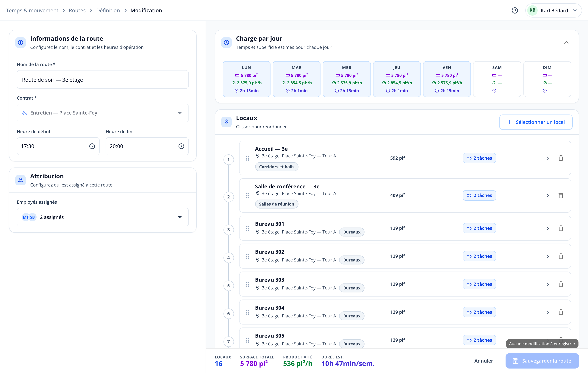
Task: Expand the Bureau 302 row chevron
Action: coord(548,256)
